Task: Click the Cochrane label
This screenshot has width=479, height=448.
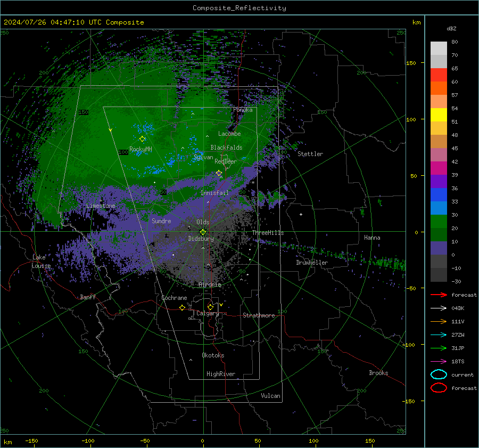Action: tap(174, 298)
